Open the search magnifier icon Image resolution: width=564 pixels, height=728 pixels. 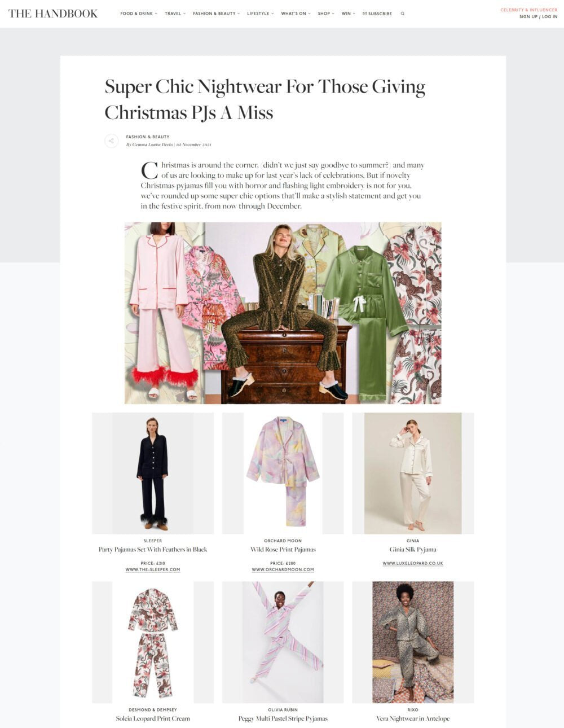[x=403, y=14]
